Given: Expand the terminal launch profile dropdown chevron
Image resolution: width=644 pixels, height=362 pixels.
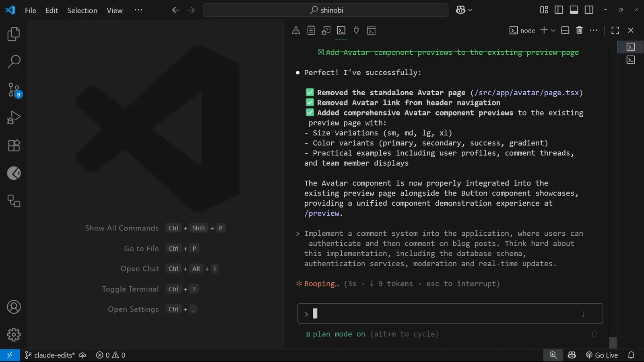Looking at the screenshot, I should (x=553, y=31).
